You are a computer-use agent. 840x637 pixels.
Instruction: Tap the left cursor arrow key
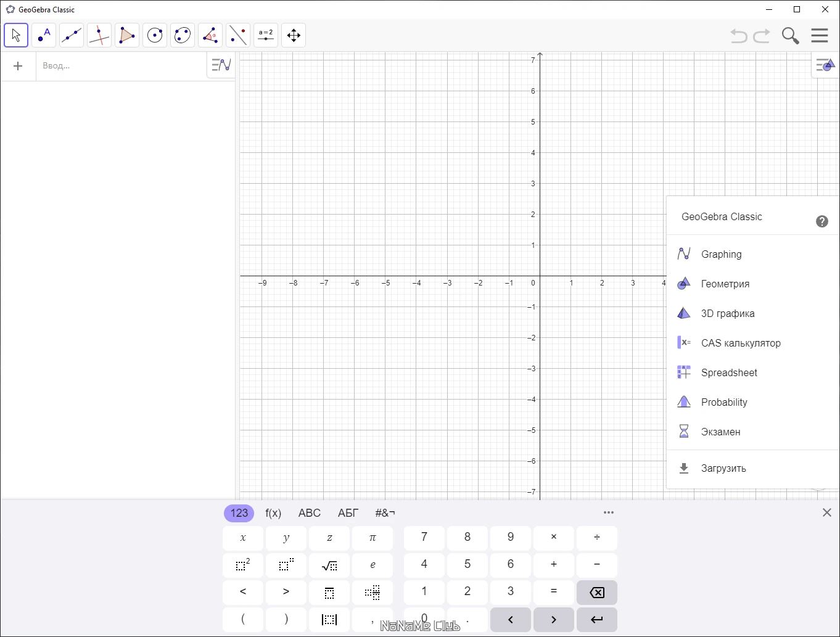click(511, 619)
